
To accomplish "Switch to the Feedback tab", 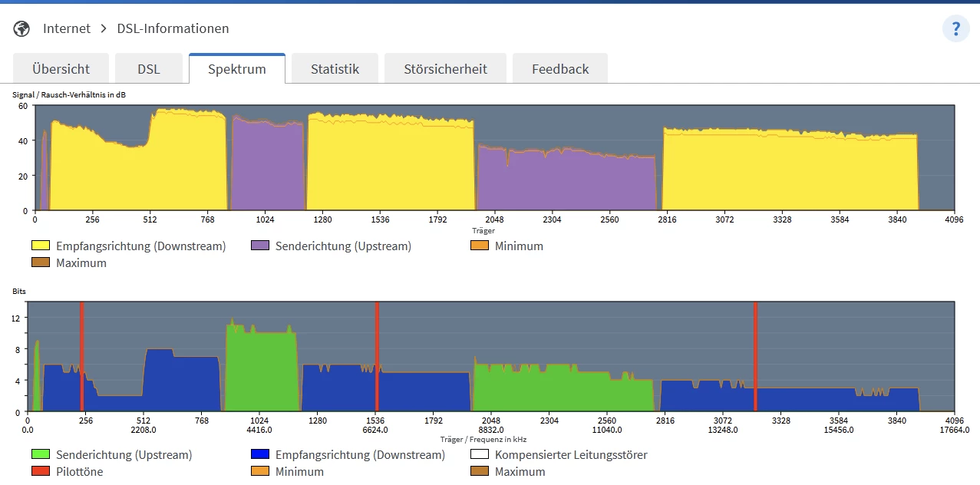I will (x=560, y=69).
